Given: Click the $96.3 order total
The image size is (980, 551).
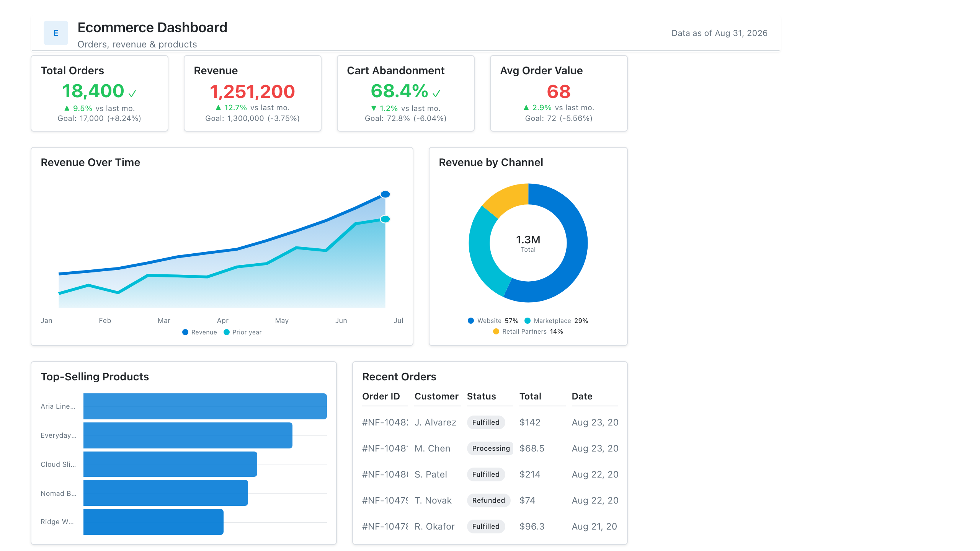Looking at the screenshot, I should pos(532,527).
